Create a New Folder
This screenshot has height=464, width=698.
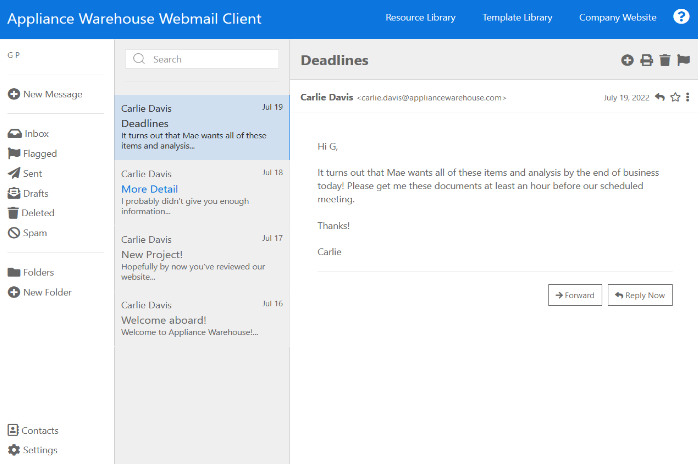[40, 292]
